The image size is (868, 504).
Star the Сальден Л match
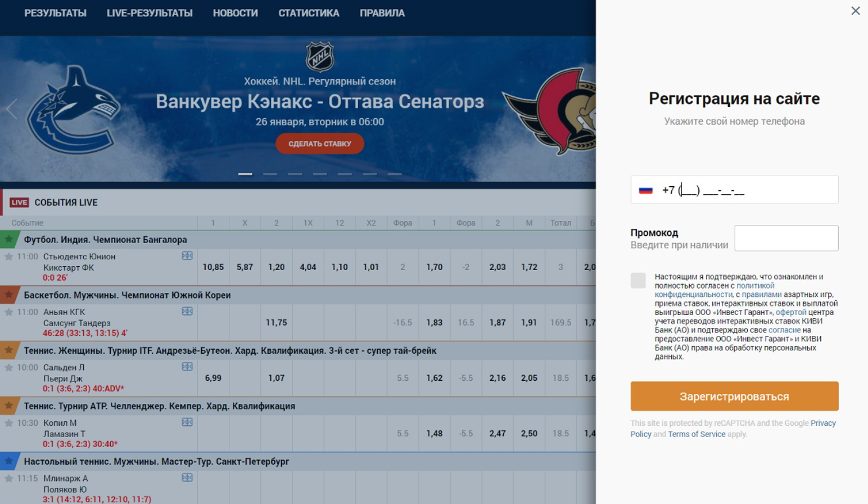point(9,367)
